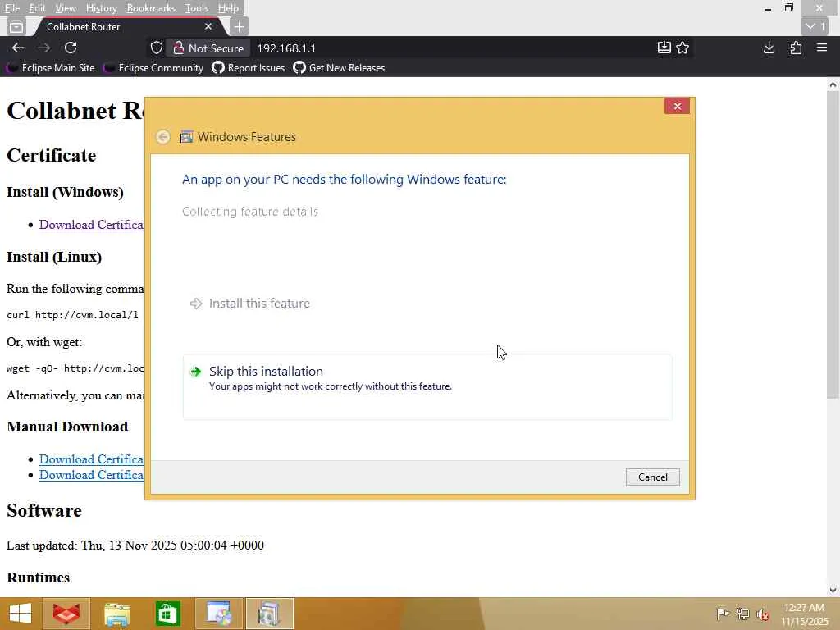The width and height of the screenshot is (840, 630).
Task: Close the Collabnet Router tab
Action: [208, 26]
